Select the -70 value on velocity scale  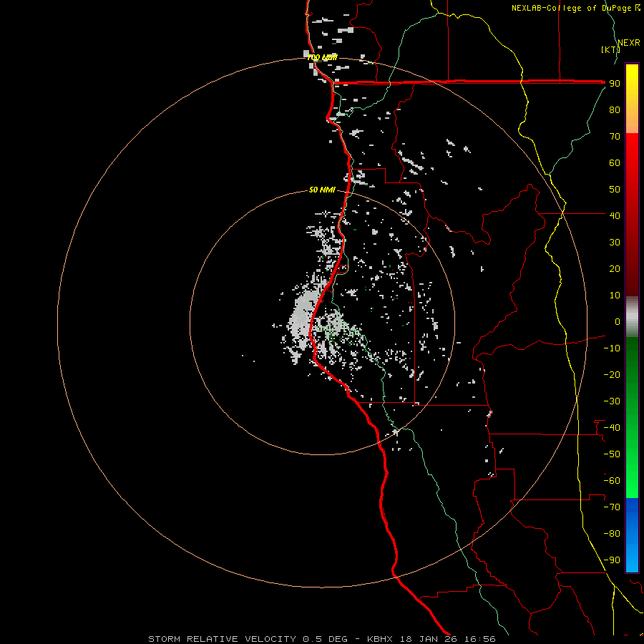click(612, 507)
